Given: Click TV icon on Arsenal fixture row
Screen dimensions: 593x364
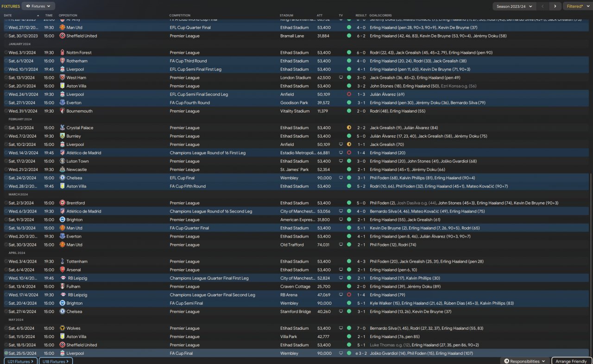Looking at the screenshot, I should point(341,270).
